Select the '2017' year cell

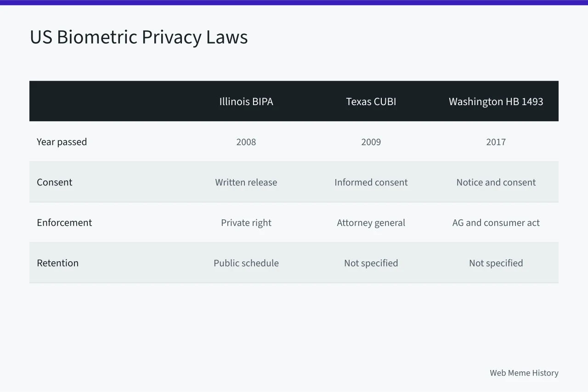496,142
